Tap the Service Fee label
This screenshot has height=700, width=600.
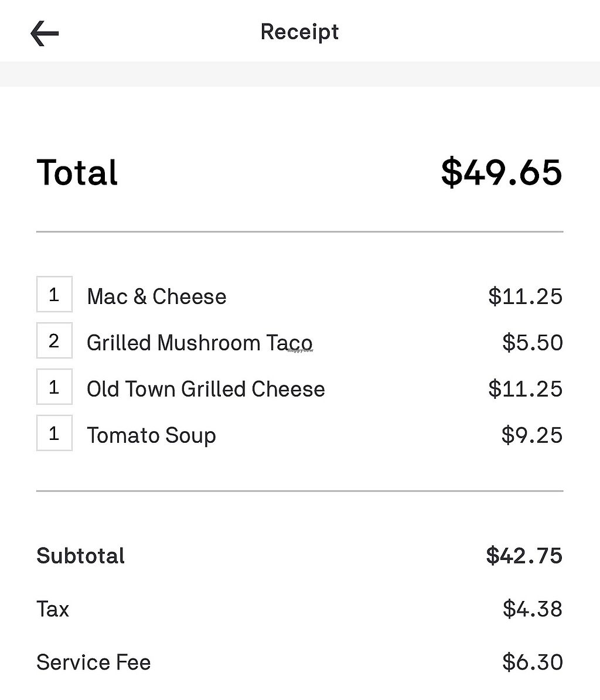coord(94,663)
